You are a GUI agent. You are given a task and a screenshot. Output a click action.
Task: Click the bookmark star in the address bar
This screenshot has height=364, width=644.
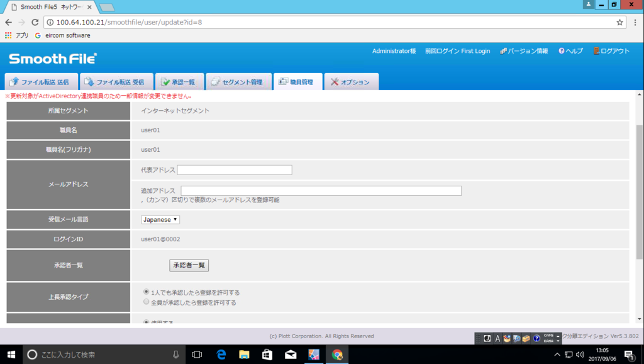[621, 21]
